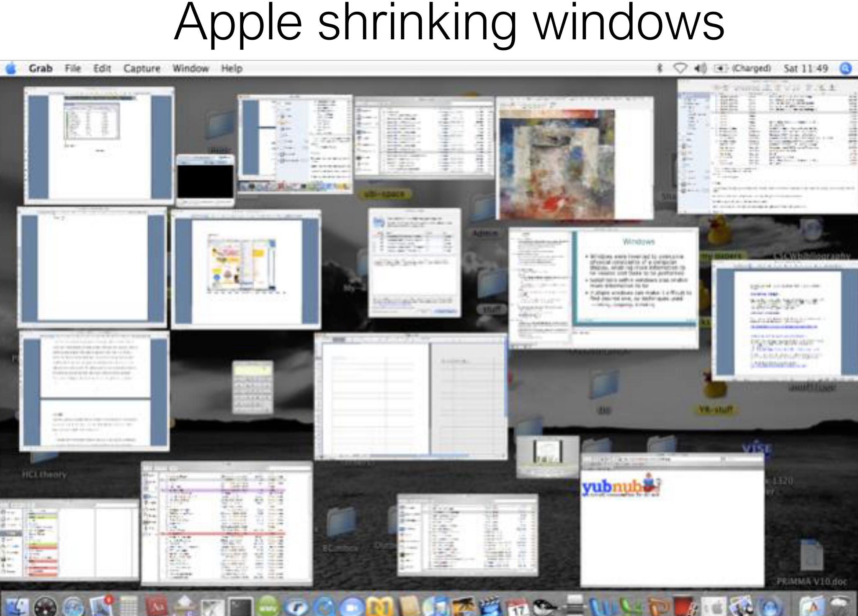This screenshot has width=858, height=616.
Task: Select the small black video player window
Action: 205,180
